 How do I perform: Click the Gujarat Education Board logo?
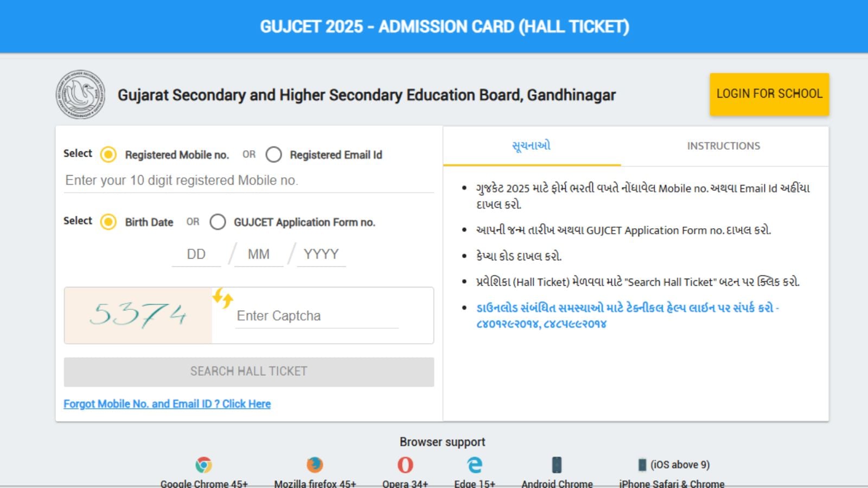pyautogui.click(x=81, y=94)
